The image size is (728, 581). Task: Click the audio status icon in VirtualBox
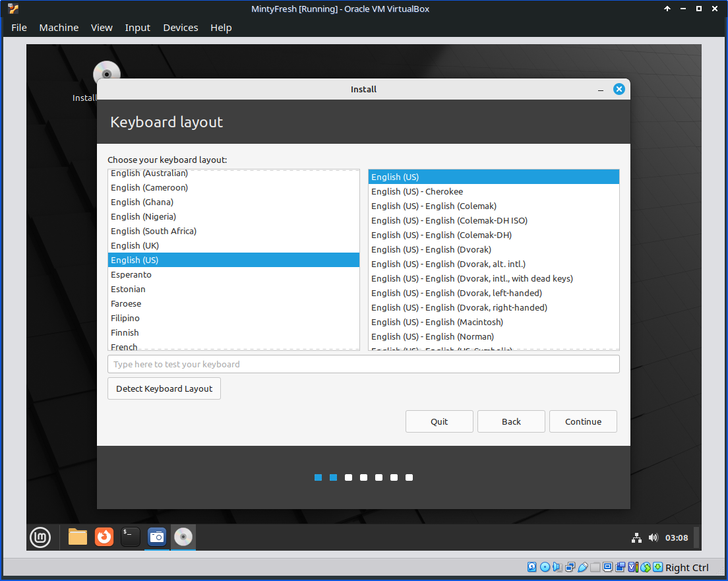pyautogui.click(x=558, y=567)
